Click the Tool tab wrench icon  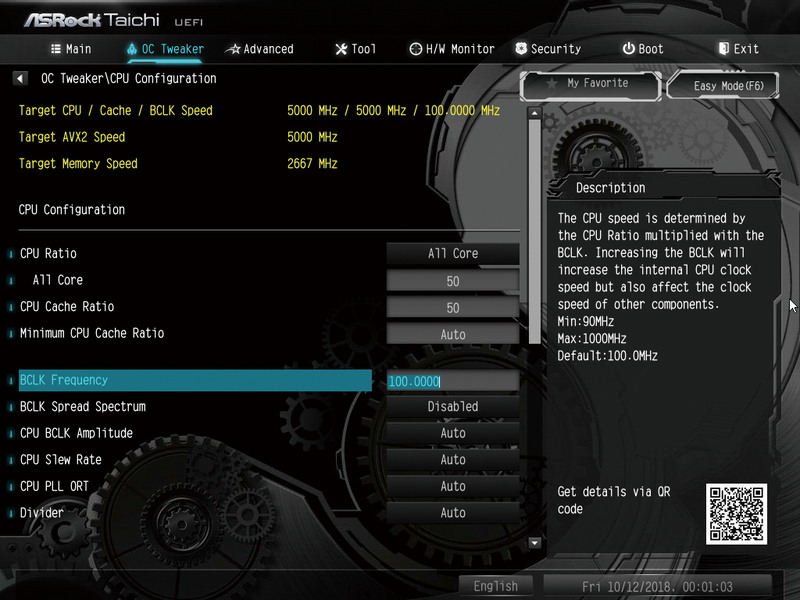point(341,49)
